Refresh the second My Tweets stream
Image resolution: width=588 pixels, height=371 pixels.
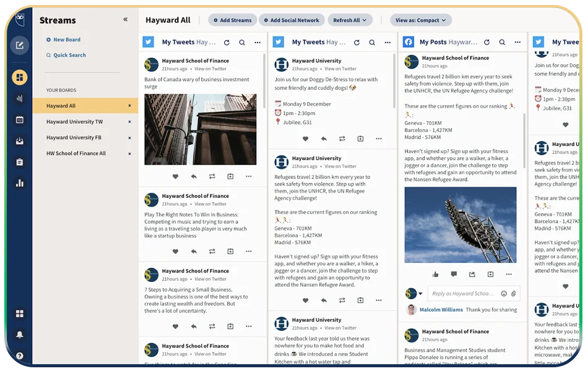357,42
